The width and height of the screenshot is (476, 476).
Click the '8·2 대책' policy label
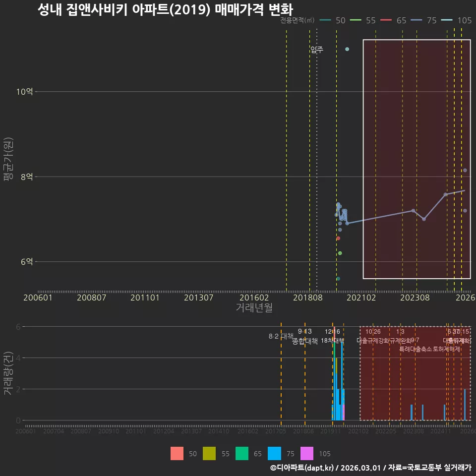[281, 336]
